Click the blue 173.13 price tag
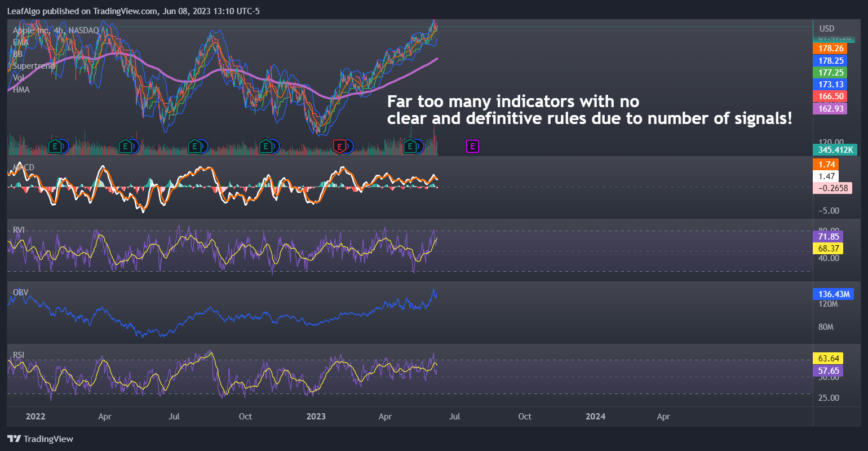 pyautogui.click(x=830, y=84)
